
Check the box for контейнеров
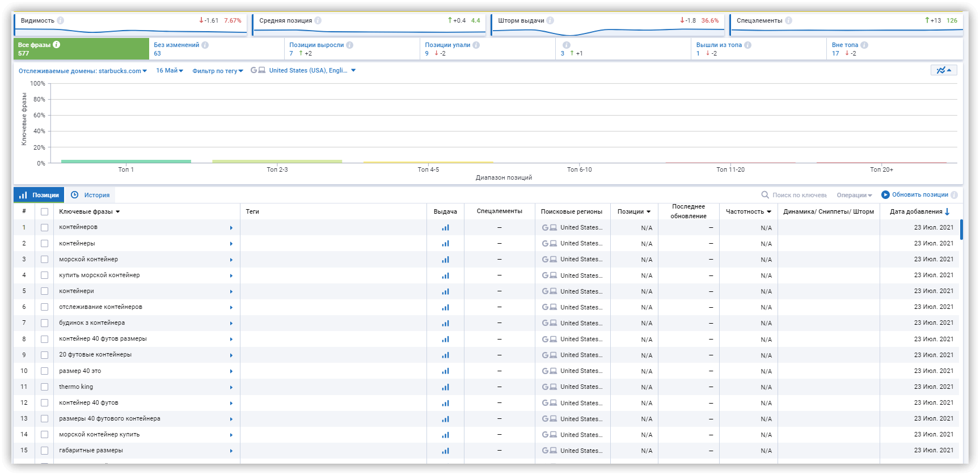point(44,227)
